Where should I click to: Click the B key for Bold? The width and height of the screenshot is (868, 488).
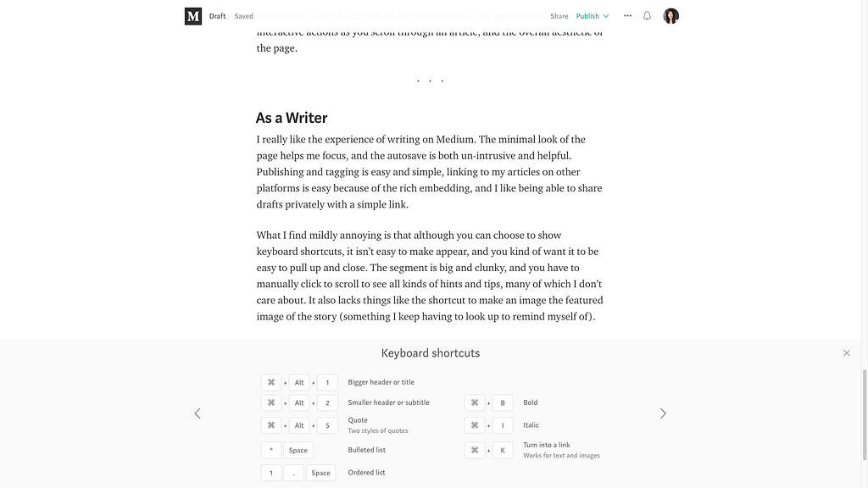coord(503,403)
